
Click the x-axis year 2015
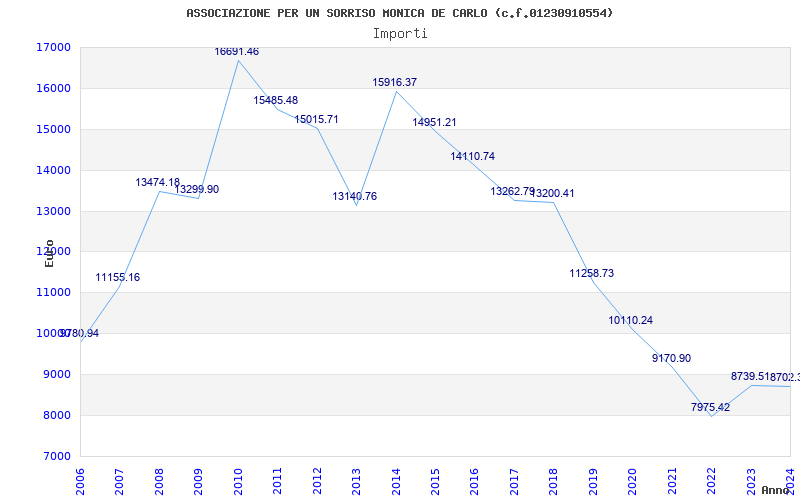[x=436, y=482]
